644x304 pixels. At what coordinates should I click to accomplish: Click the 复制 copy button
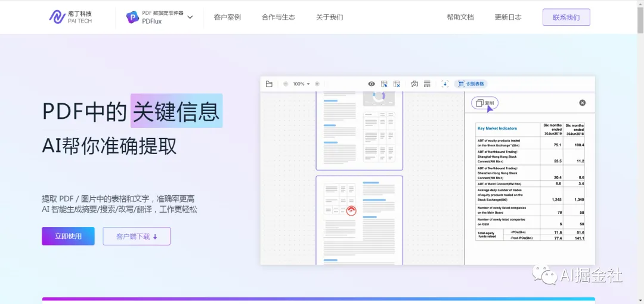click(485, 103)
